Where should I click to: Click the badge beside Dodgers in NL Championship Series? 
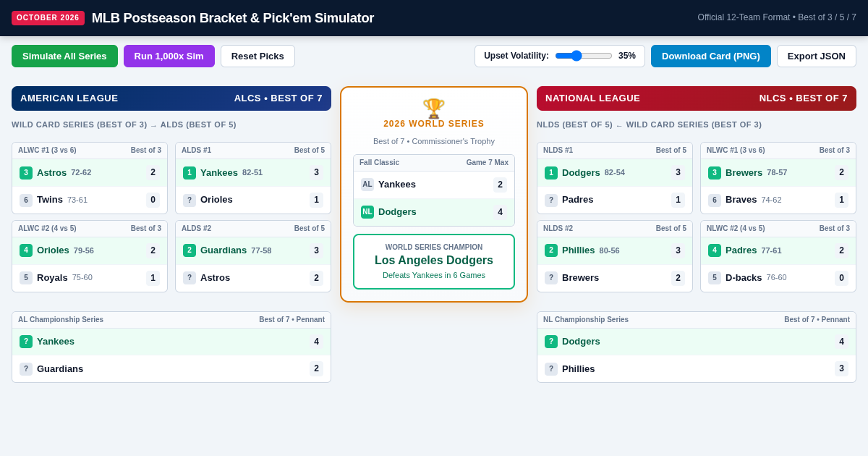coord(551,342)
